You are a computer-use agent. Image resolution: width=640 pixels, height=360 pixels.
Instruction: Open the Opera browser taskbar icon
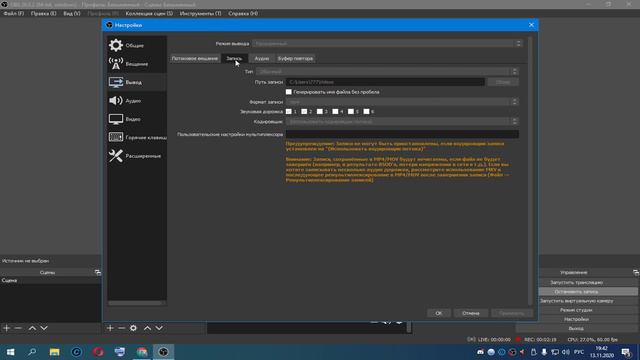(x=98, y=352)
